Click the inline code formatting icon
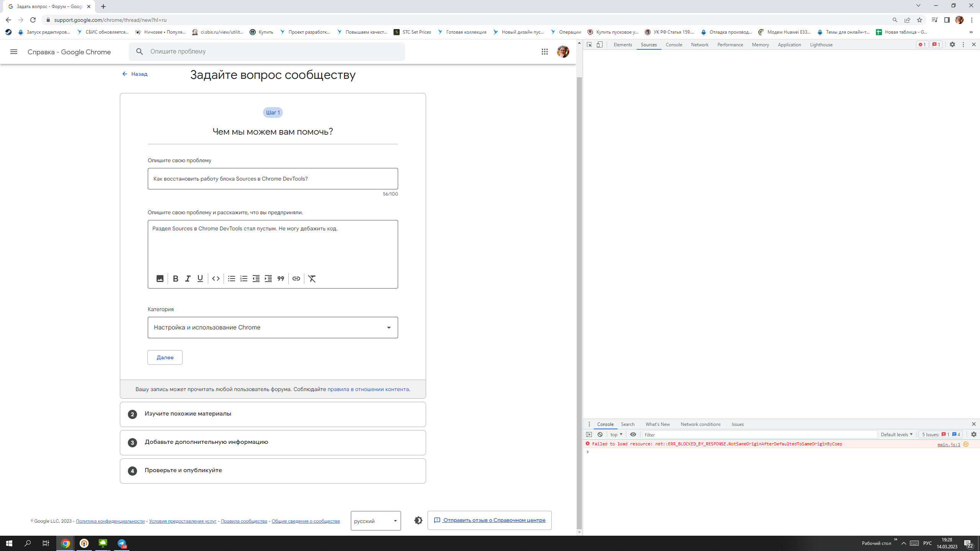This screenshot has width=980, height=551. tap(216, 279)
